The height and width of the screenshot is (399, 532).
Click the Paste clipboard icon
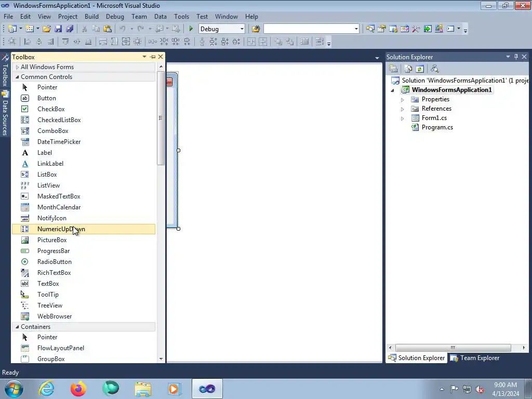click(108, 29)
